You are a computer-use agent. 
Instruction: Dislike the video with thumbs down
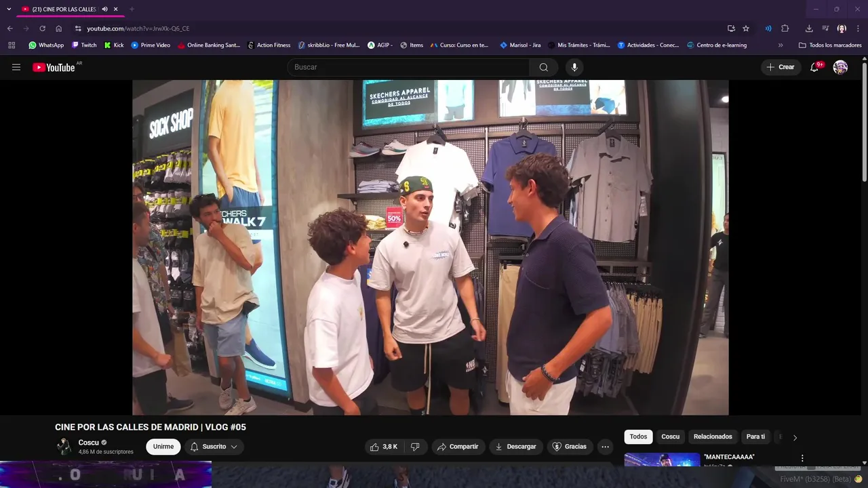(x=415, y=447)
